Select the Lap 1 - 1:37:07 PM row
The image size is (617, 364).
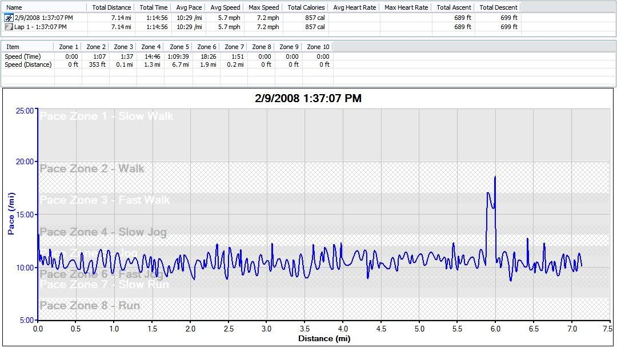[x=40, y=27]
